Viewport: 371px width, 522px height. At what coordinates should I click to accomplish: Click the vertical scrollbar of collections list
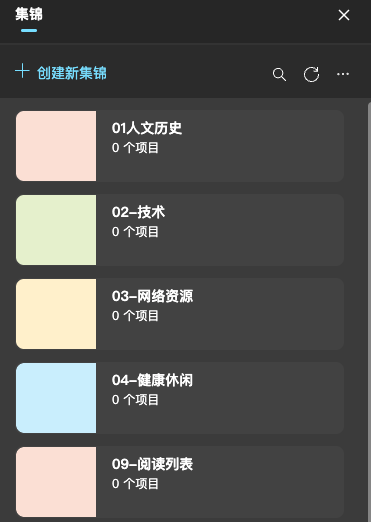click(x=369, y=312)
